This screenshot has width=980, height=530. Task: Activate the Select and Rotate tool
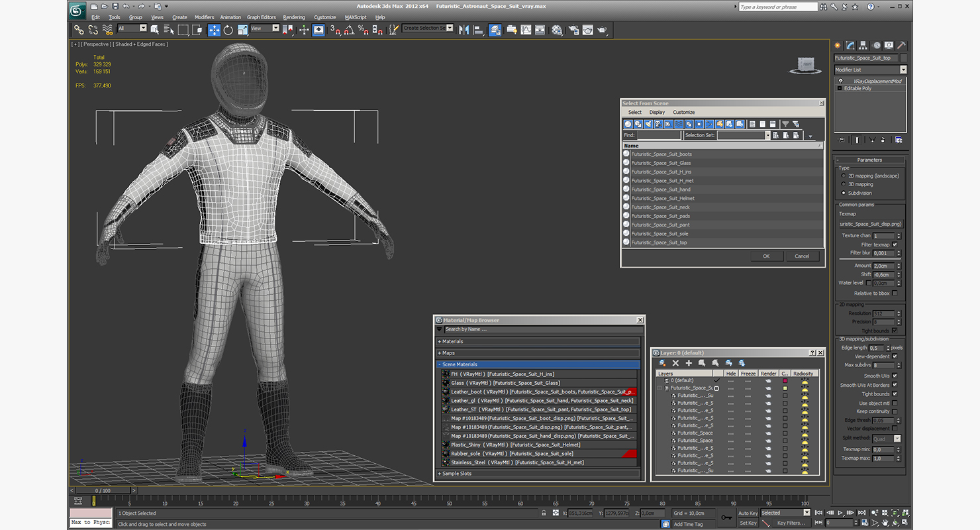pyautogui.click(x=228, y=30)
